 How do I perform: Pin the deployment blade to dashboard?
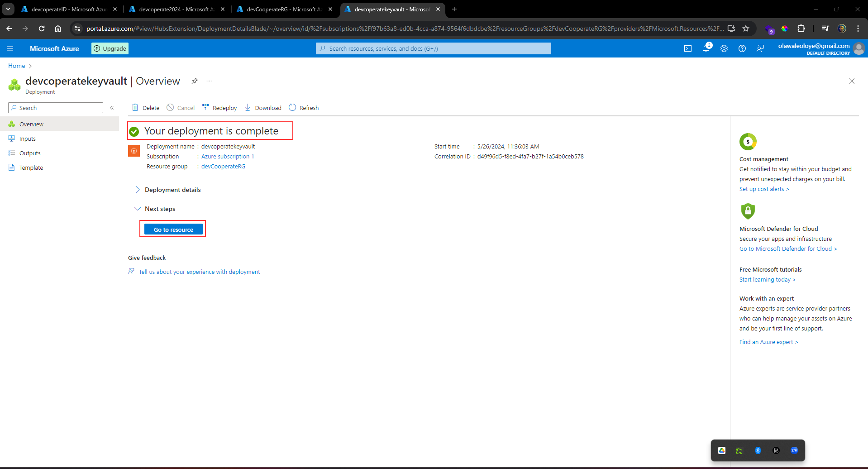pyautogui.click(x=195, y=81)
